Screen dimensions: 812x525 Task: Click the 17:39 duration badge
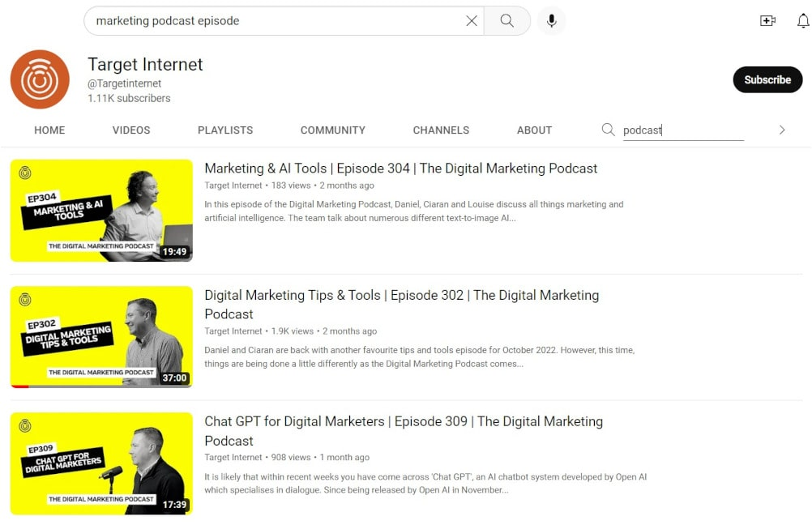174,505
